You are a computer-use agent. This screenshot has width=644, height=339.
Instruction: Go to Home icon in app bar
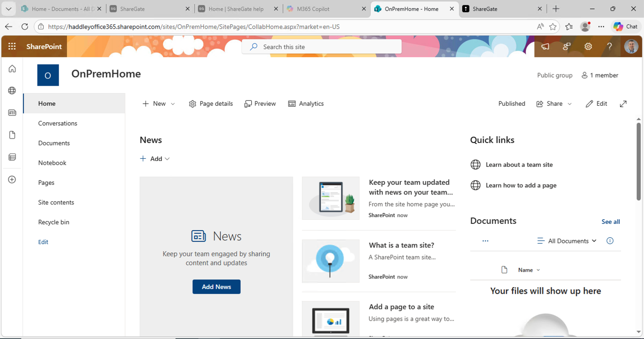click(12, 69)
